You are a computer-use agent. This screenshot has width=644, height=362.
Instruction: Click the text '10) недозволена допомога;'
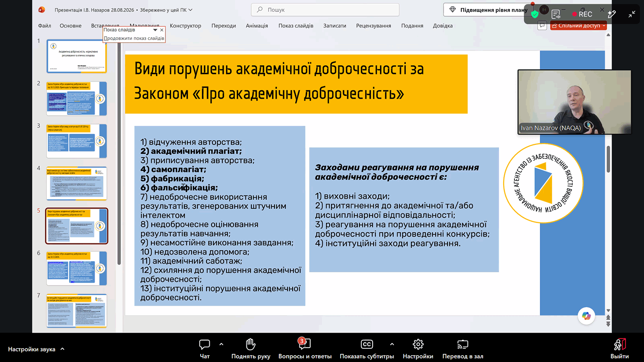(195, 252)
